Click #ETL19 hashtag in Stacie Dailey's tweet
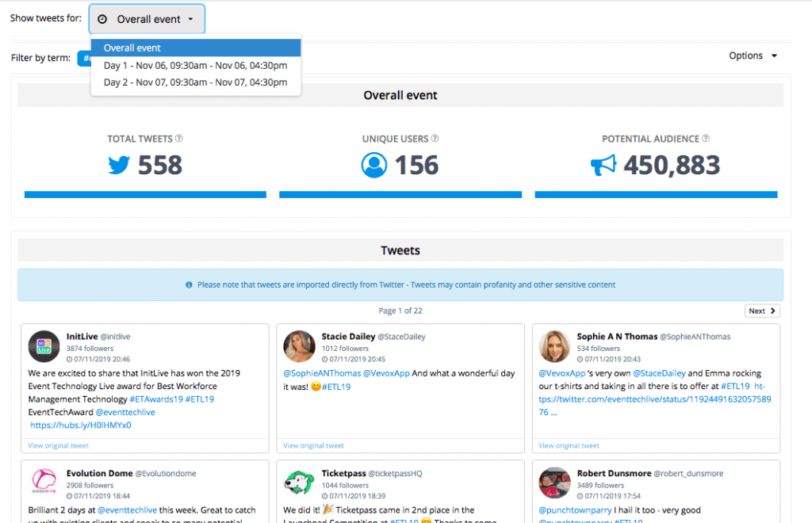The image size is (812, 523). (336, 387)
